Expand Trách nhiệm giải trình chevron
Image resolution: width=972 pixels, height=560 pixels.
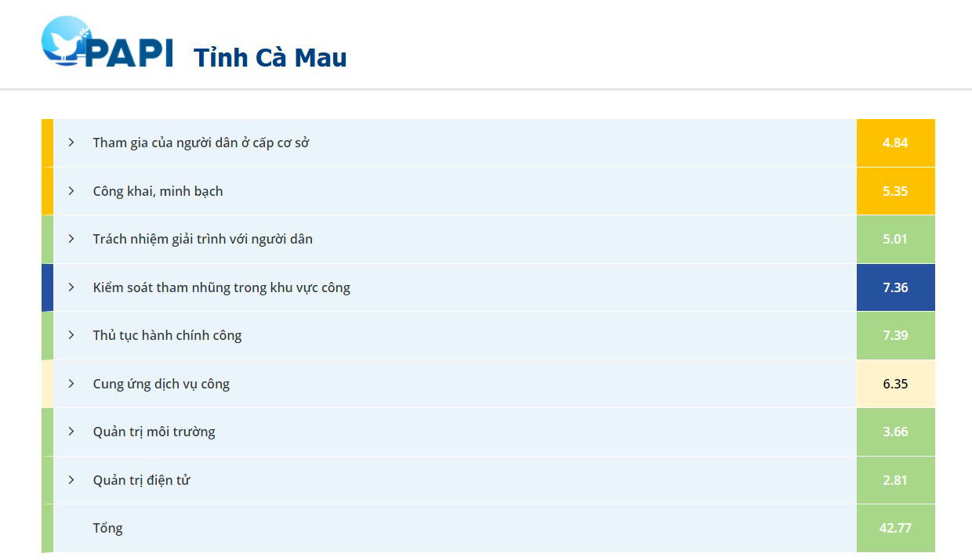pyautogui.click(x=71, y=239)
